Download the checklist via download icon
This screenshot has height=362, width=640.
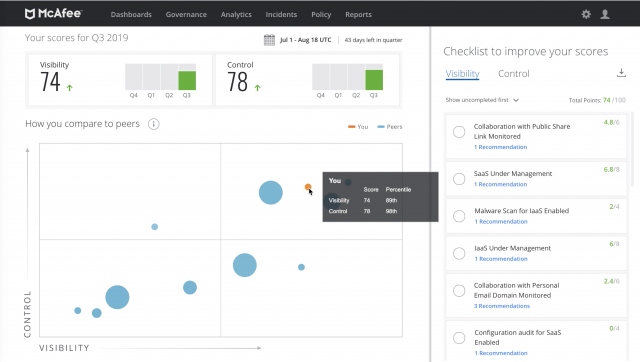pos(621,73)
